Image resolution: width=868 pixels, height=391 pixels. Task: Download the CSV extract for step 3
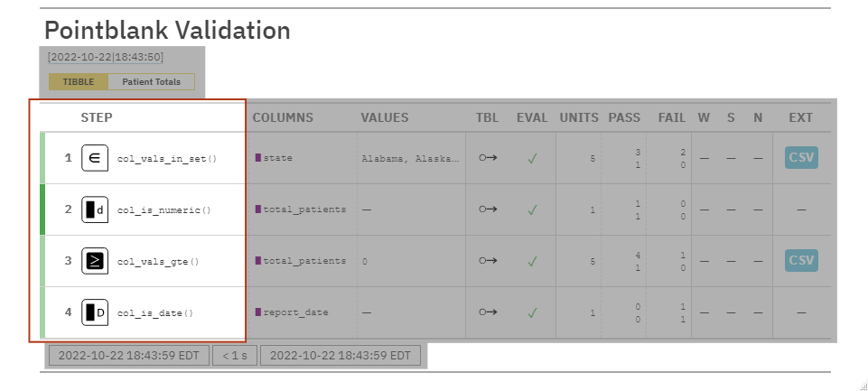tap(800, 261)
